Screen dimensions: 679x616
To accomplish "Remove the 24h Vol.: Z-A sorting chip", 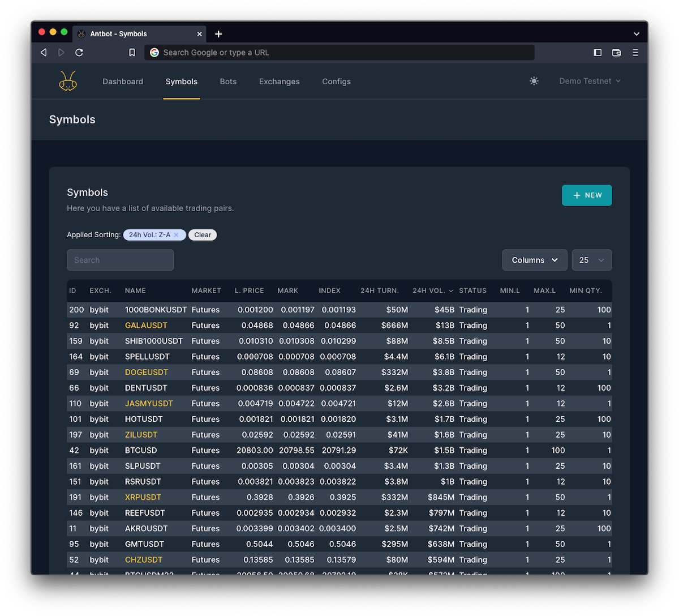I will [176, 235].
